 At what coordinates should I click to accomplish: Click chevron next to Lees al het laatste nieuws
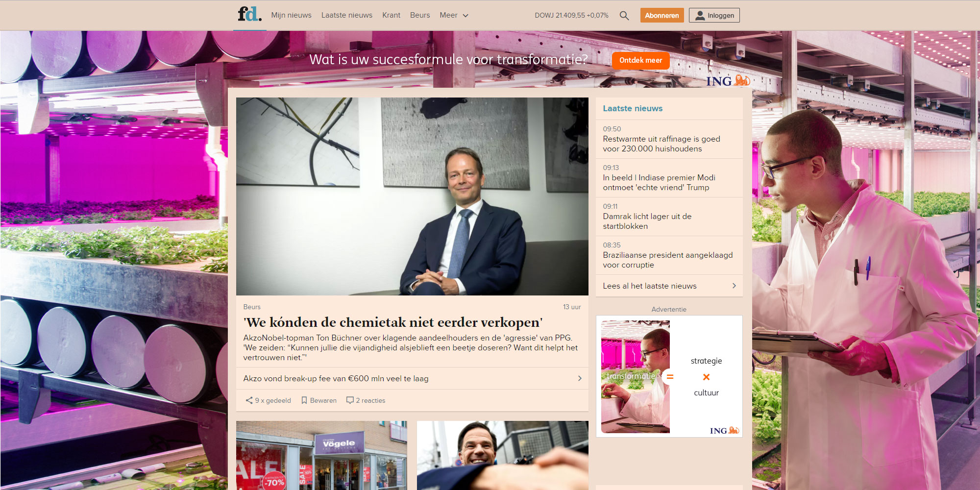pos(734,286)
